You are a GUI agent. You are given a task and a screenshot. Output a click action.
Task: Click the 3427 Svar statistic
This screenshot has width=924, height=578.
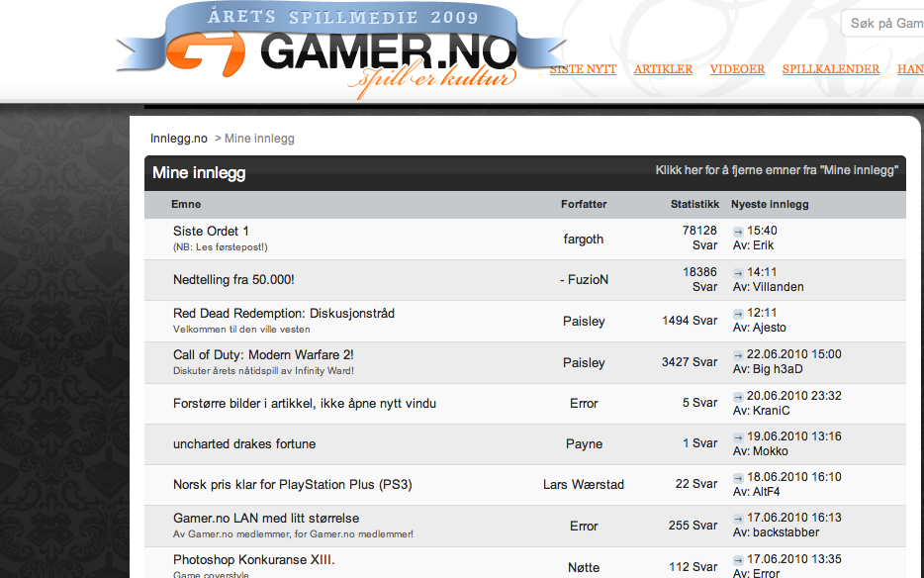click(x=690, y=362)
